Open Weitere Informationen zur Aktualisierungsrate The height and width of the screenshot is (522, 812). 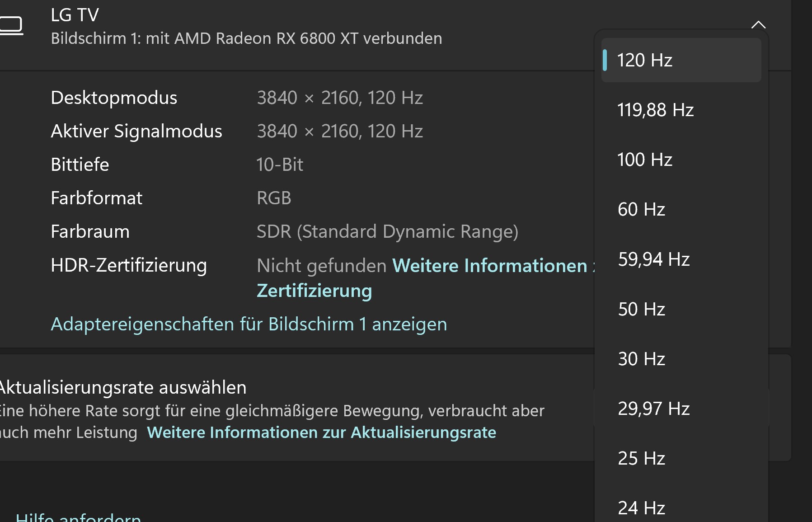321,432
